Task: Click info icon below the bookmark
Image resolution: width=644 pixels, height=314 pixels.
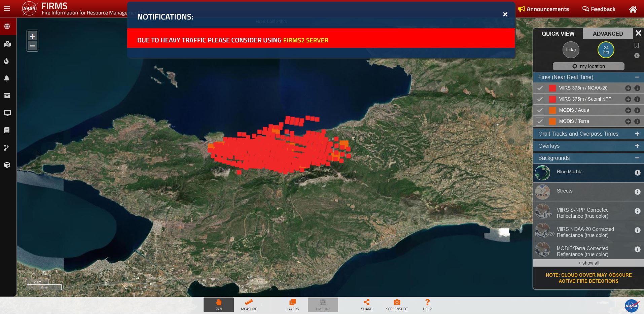Action: click(637, 56)
